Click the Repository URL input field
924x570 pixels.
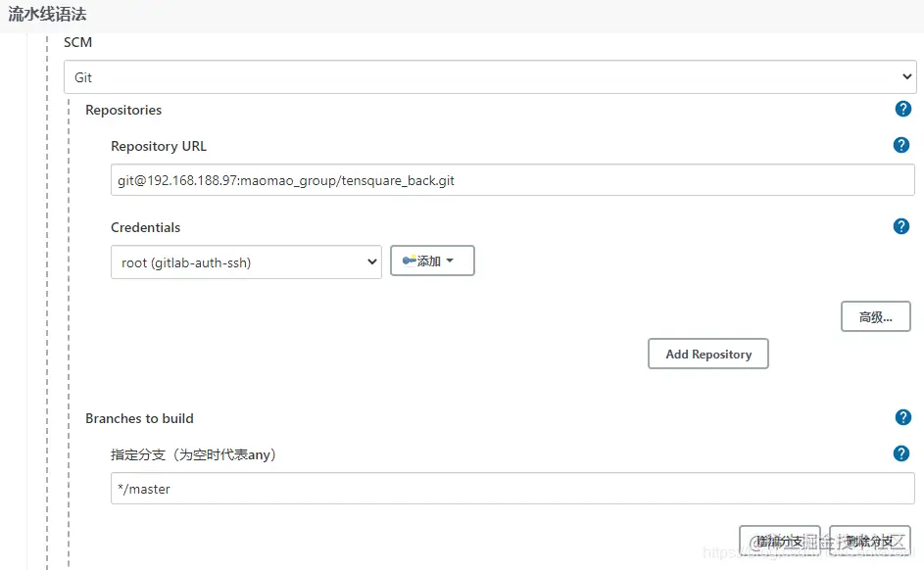[512, 180]
